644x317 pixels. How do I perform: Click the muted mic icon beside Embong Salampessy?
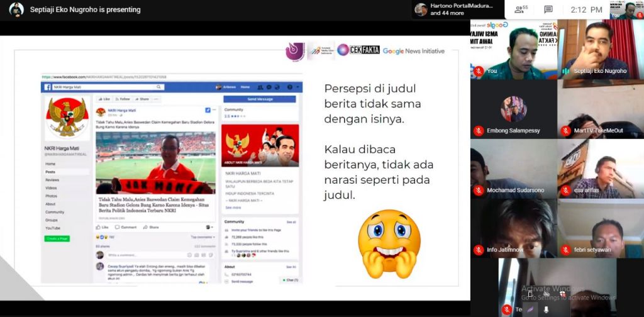point(479,131)
